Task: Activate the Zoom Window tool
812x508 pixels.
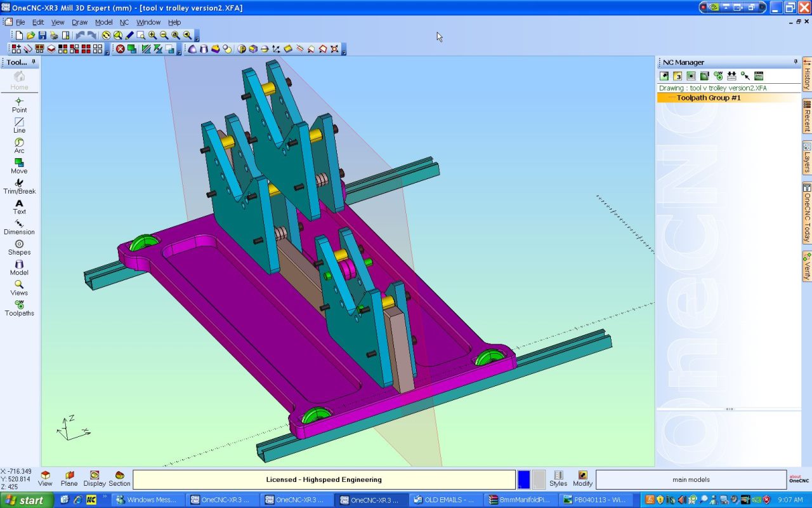Action: coord(141,36)
